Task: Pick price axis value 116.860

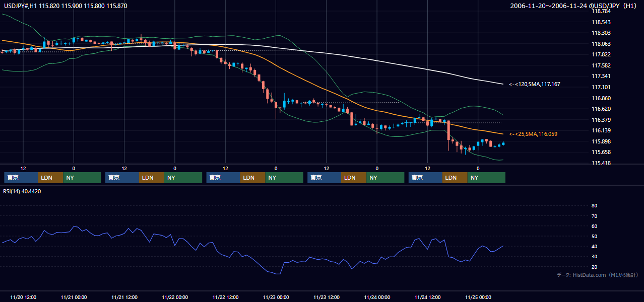Action: tap(601, 98)
